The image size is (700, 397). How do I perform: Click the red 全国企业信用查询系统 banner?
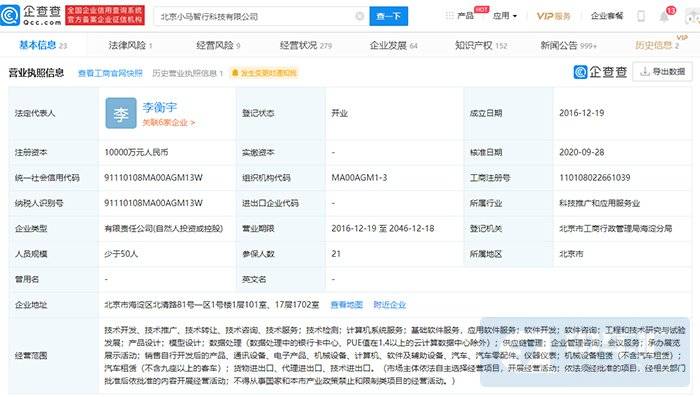[x=105, y=15]
